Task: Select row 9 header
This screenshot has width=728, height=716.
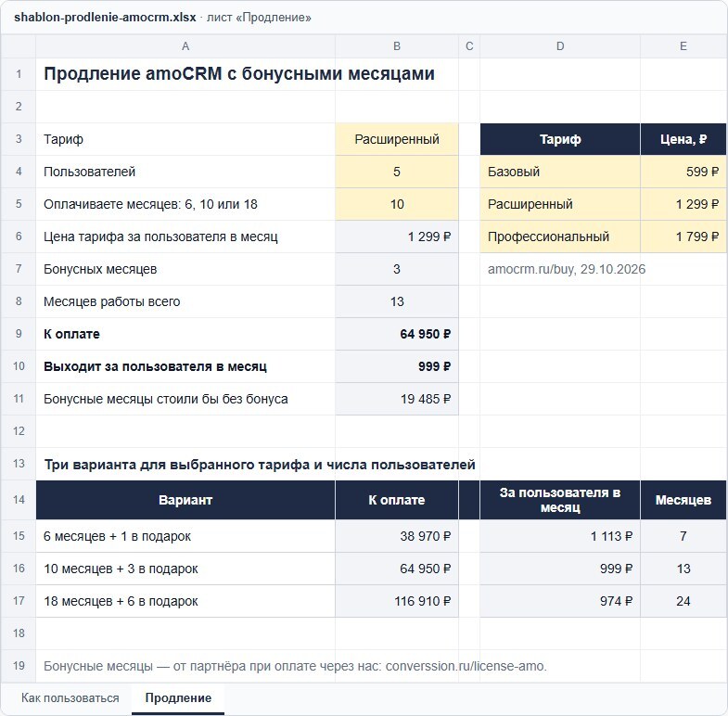Action: pyautogui.click(x=19, y=334)
